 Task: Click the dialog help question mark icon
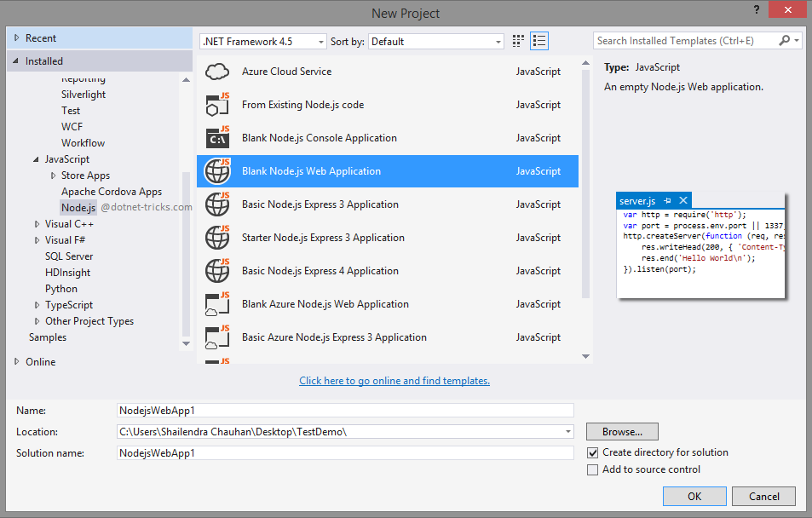(x=756, y=10)
